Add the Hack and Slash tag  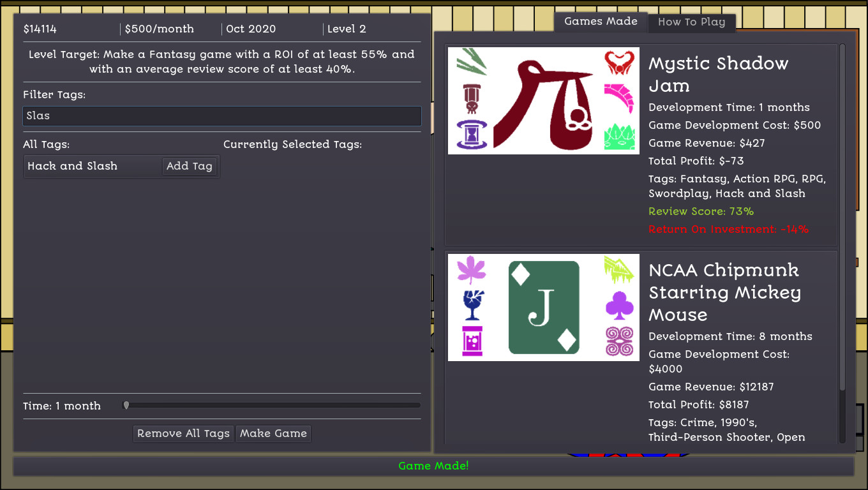coord(189,167)
